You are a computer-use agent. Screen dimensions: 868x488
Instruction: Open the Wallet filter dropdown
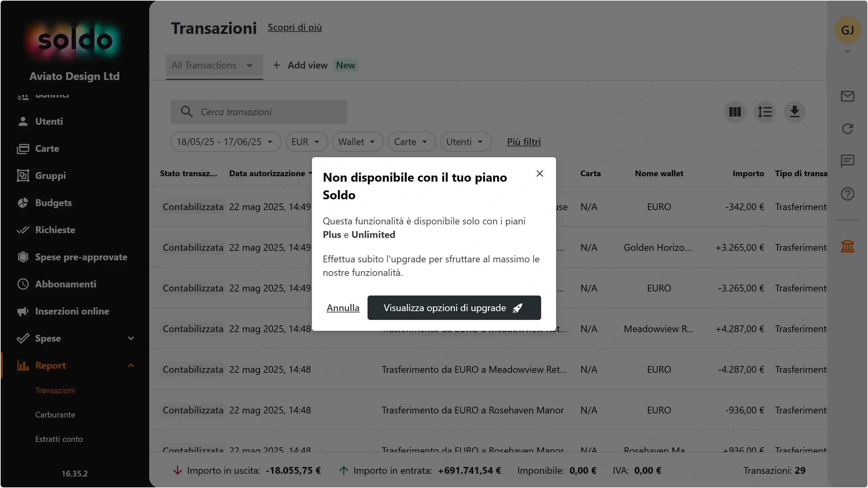[x=358, y=142]
